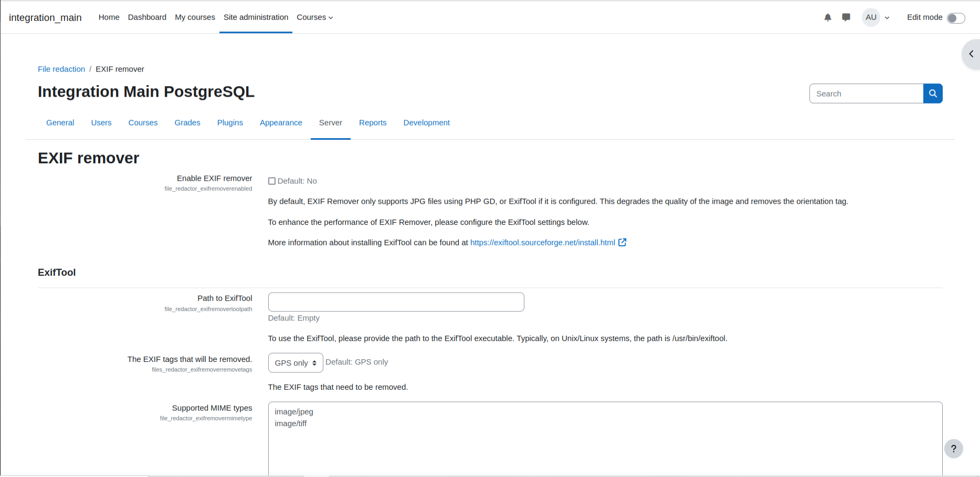Click the Path to ExifTool text field

click(396, 302)
